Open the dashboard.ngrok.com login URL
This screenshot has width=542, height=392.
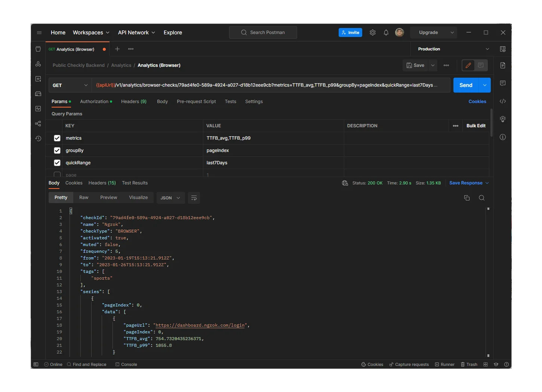click(200, 325)
